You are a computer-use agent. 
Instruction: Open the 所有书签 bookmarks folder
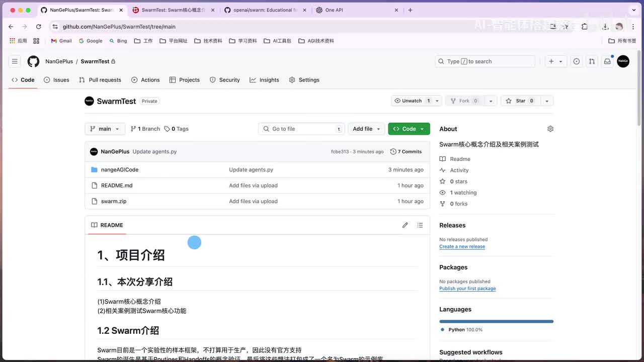coord(622,41)
